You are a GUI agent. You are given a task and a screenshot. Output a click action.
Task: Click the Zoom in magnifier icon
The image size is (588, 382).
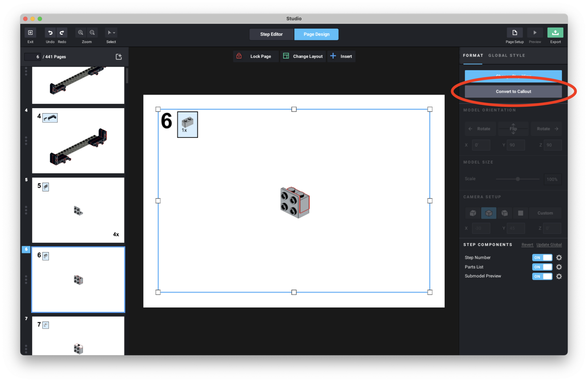click(x=81, y=33)
